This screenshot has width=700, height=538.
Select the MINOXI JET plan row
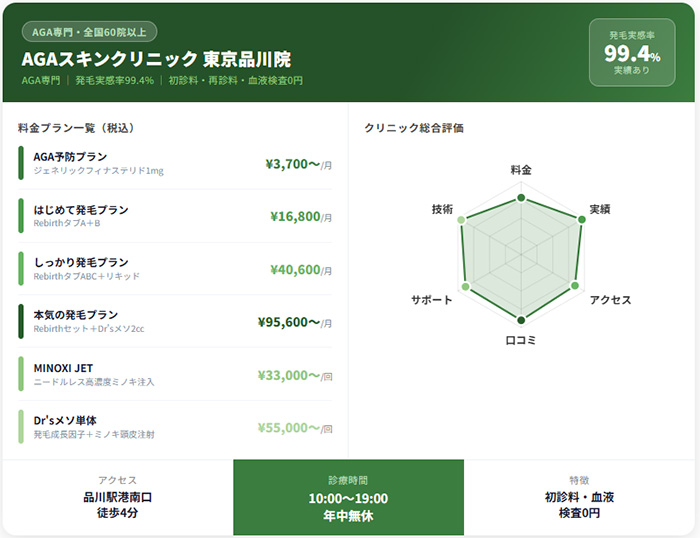tap(175, 375)
